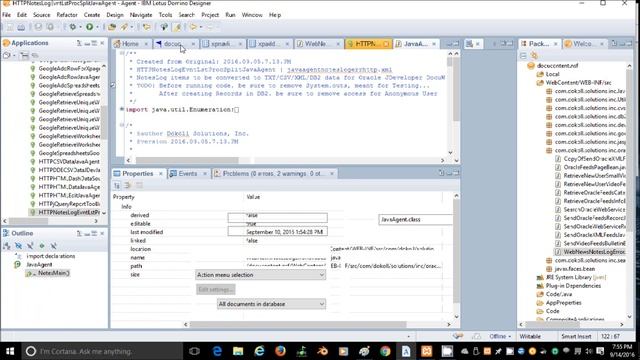This screenshot has height=360, width=640.
Task: Click the yellow forward navigation arrow icon
Action: pyautogui.click(x=193, y=27)
